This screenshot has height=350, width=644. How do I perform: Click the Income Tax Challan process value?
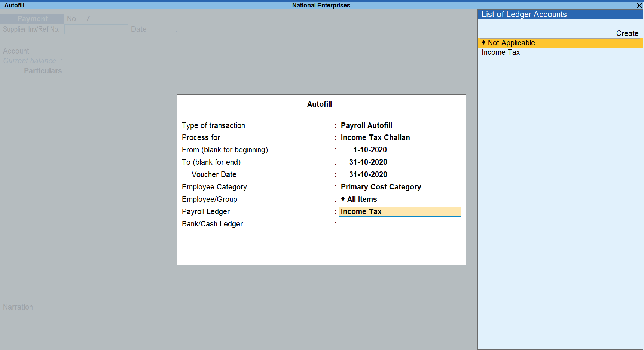click(375, 137)
